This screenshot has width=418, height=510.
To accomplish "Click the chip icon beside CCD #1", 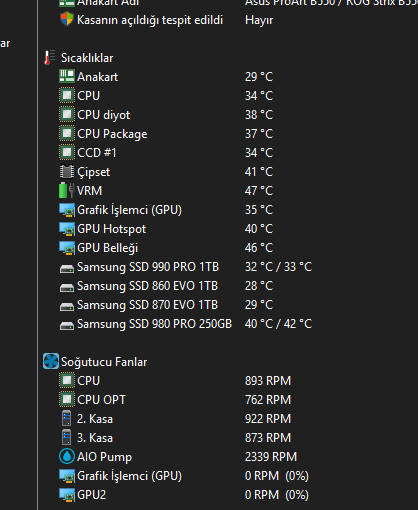I will 67,153.
